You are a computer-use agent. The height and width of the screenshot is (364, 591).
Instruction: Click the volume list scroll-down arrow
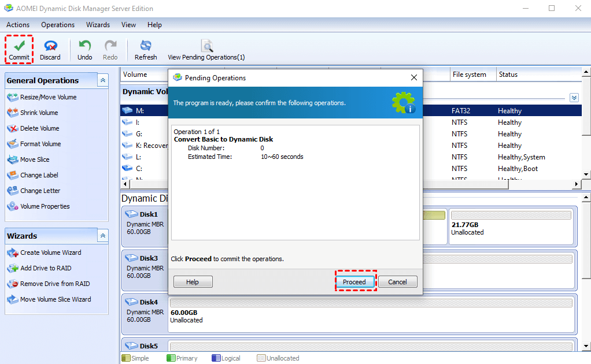[586, 174]
